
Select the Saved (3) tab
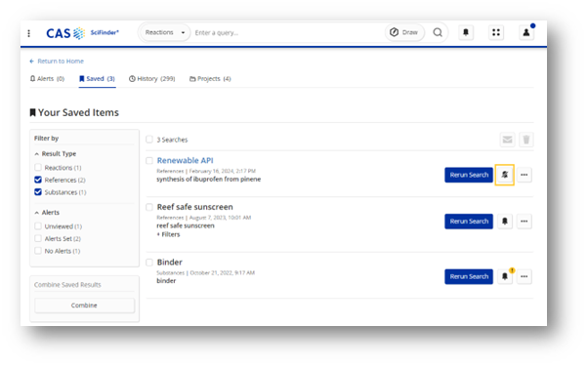point(97,79)
